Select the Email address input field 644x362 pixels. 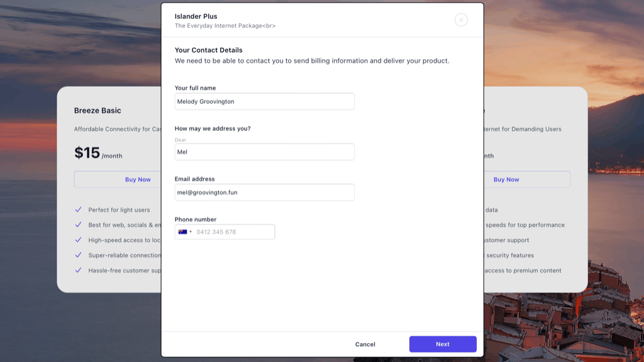[x=264, y=192]
